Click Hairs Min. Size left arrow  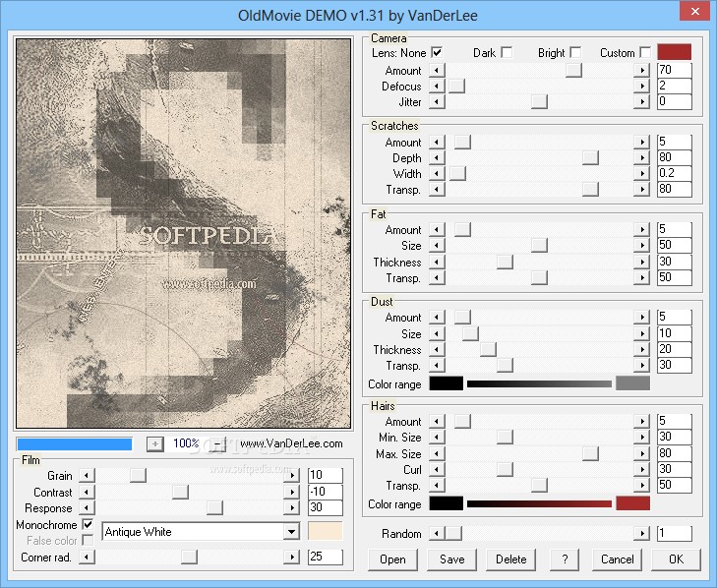click(437, 438)
